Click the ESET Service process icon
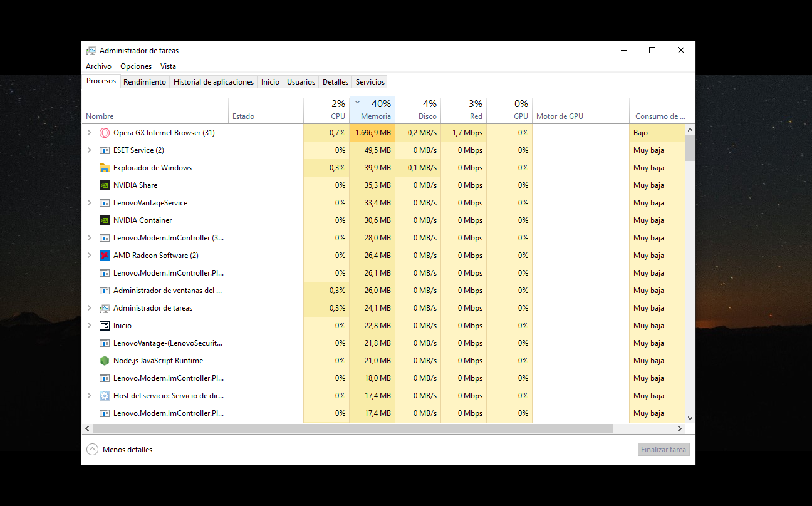 pos(105,150)
